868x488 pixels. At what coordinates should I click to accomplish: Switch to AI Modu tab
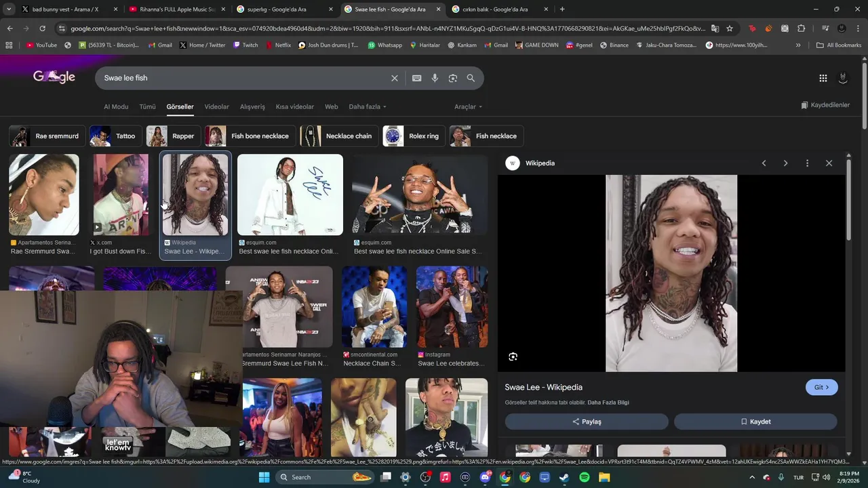pos(116,107)
